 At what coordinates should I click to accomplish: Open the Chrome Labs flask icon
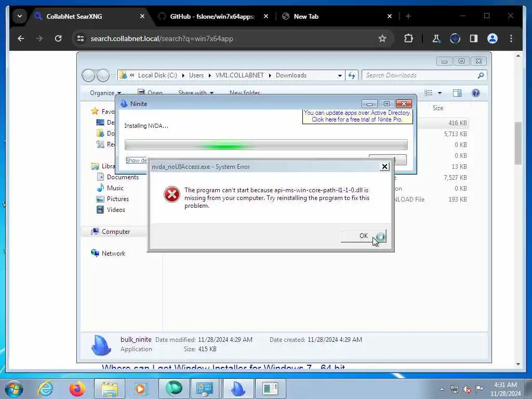436,38
